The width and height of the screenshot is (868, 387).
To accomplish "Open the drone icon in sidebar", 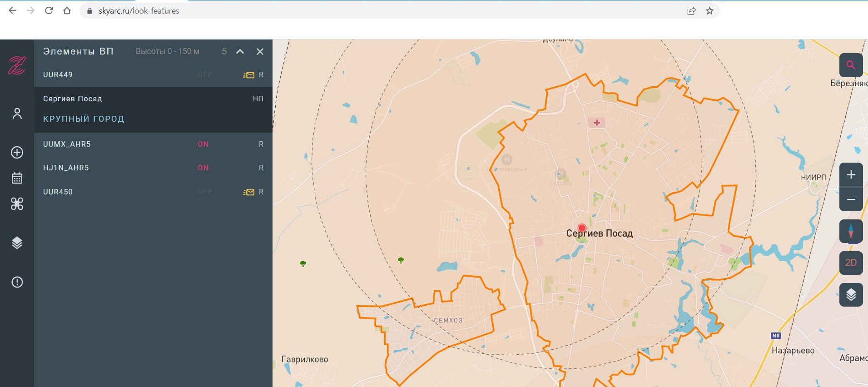I will [17, 204].
